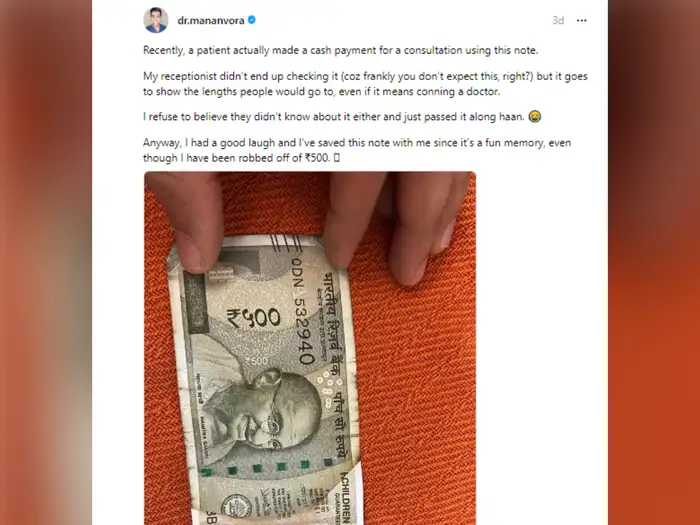Click the 3d post timestamp
This screenshot has height=525, width=700.
pyautogui.click(x=558, y=21)
